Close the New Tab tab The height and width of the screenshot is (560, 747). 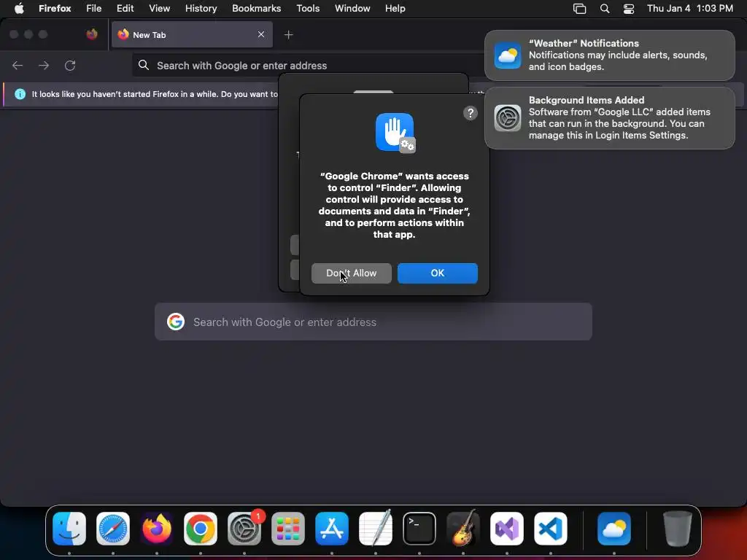[261, 34]
